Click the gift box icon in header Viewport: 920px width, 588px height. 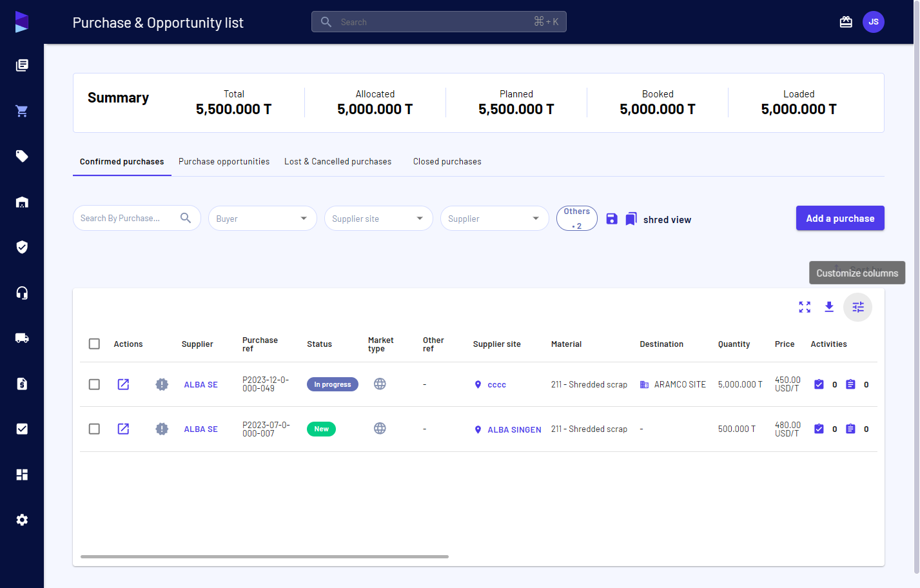[846, 22]
